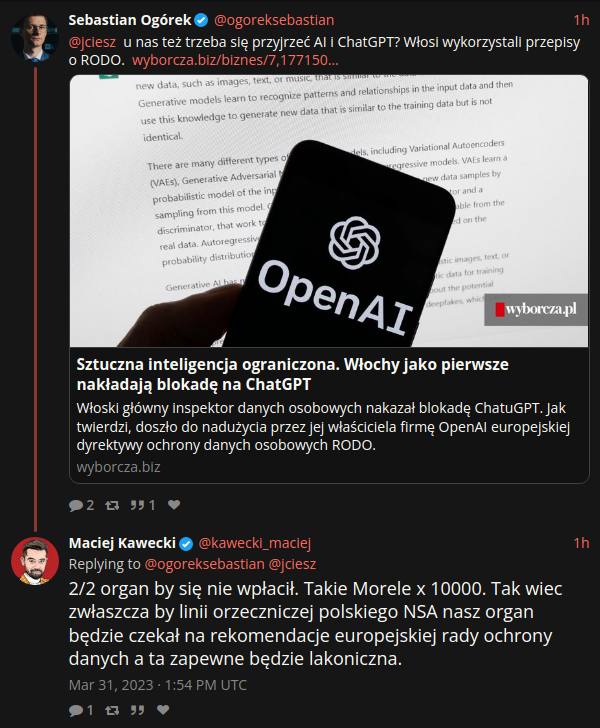Viewport: 600px width, 728px height.
Task: Open the Mar 31, 2023 timestamp link
Action: tap(157, 685)
